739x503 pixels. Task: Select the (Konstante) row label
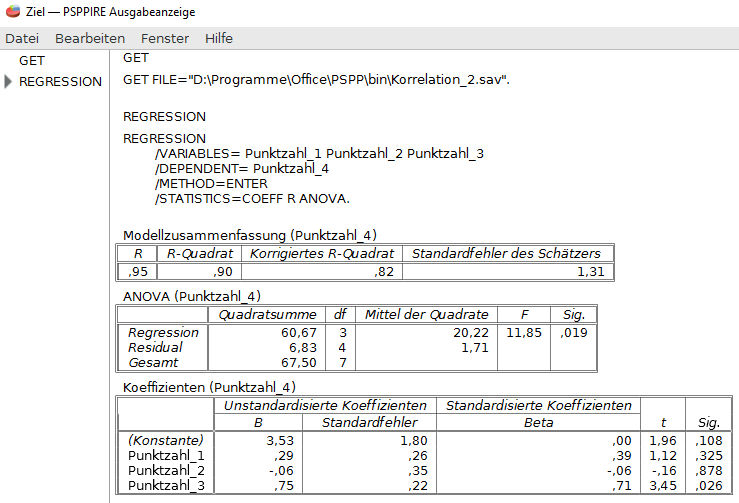tap(165, 440)
